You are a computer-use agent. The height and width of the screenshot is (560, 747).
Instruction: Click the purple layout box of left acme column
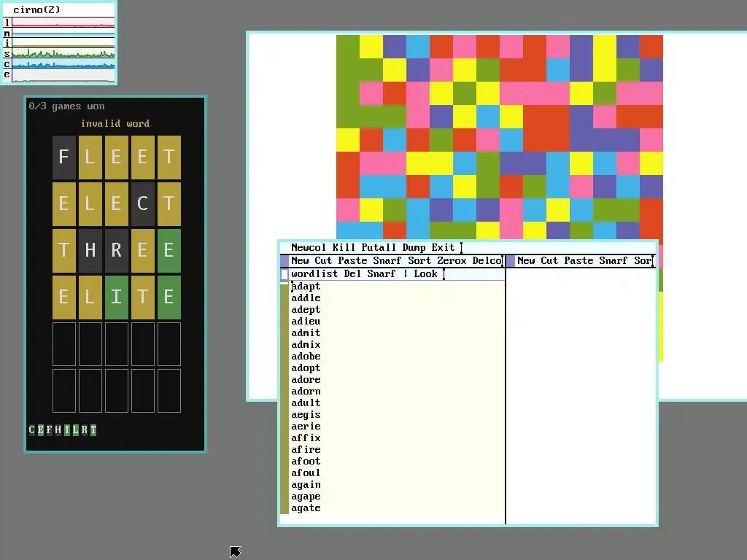(285, 260)
